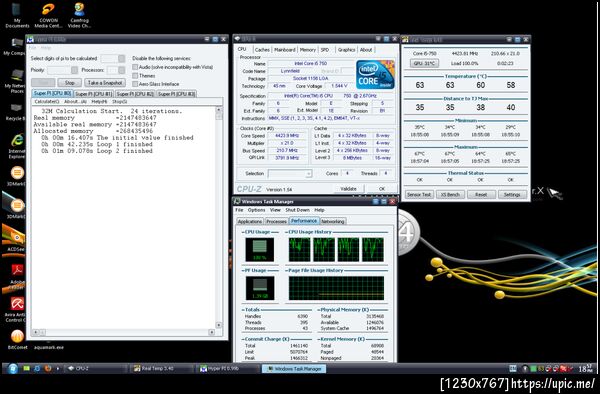Click the Firefox quick launch icon
600x394 pixels.
(48, 369)
